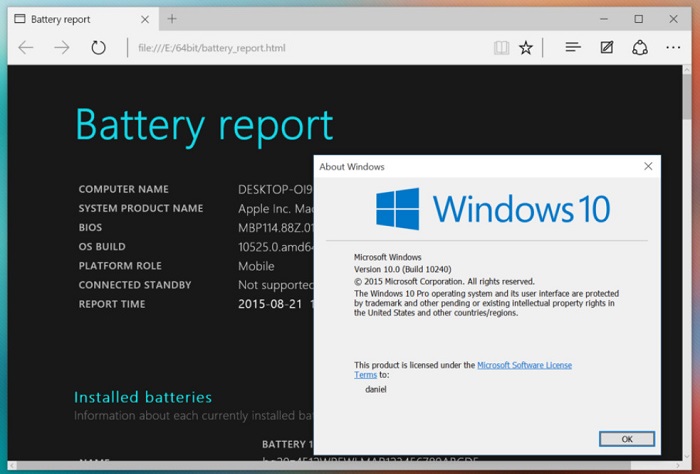Image resolution: width=700 pixels, height=474 pixels.
Task: Click scrollbar up arrow at top right
Action: pos(687,70)
